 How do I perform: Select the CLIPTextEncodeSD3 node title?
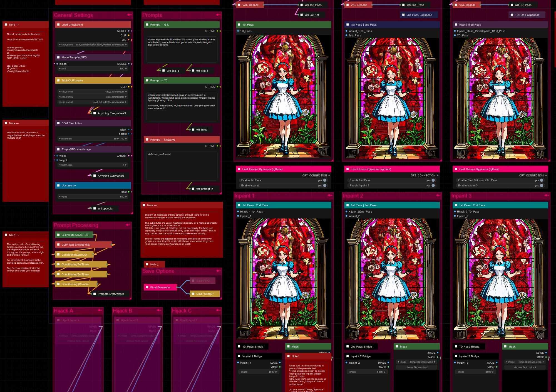pos(75,235)
